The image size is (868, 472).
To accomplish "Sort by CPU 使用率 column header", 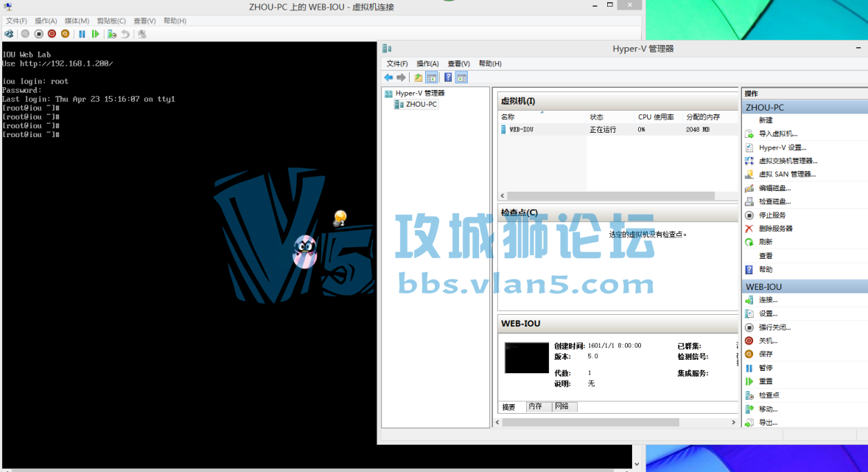I will pyautogui.click(x=658, y=117).
